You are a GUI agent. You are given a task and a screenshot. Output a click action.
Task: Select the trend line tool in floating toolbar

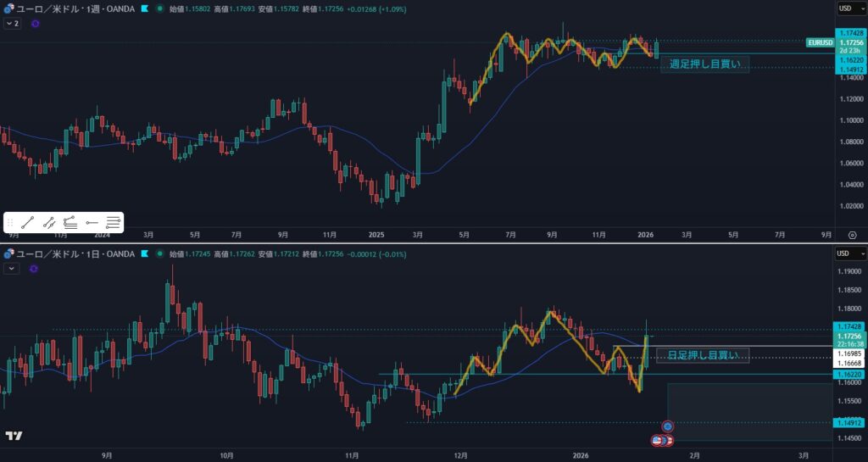click(28, 223)
